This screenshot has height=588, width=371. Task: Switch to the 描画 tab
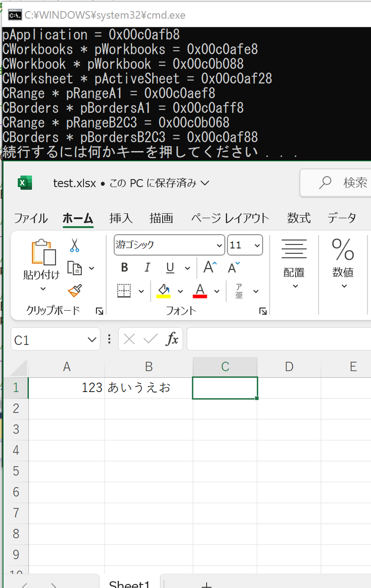pyautogui.click(x=161, y=218)
